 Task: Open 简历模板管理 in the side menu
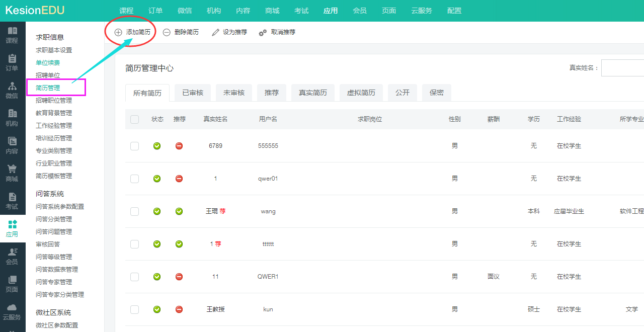click(x=54, y=176)
